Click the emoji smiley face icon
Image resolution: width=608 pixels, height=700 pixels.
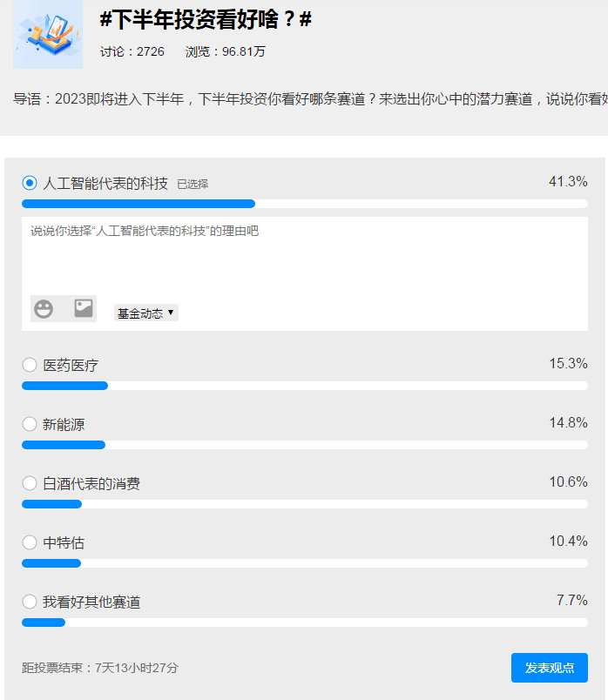click(43, 309)
